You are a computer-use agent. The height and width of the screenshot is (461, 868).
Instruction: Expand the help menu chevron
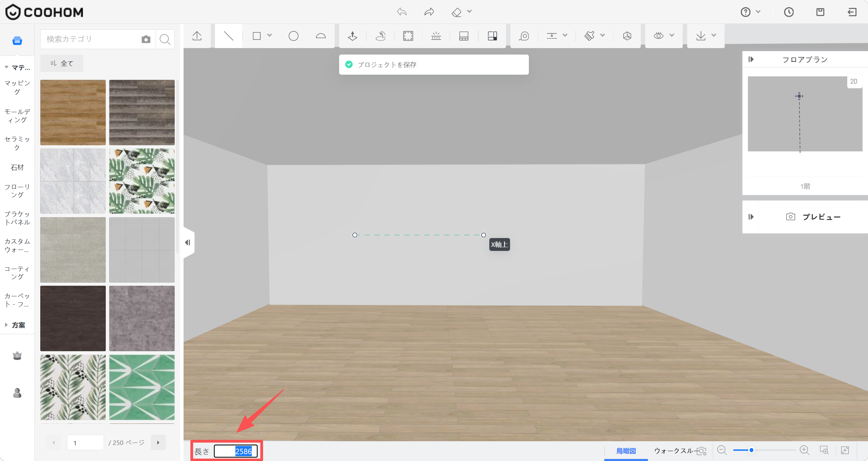[x=758, y=12]
